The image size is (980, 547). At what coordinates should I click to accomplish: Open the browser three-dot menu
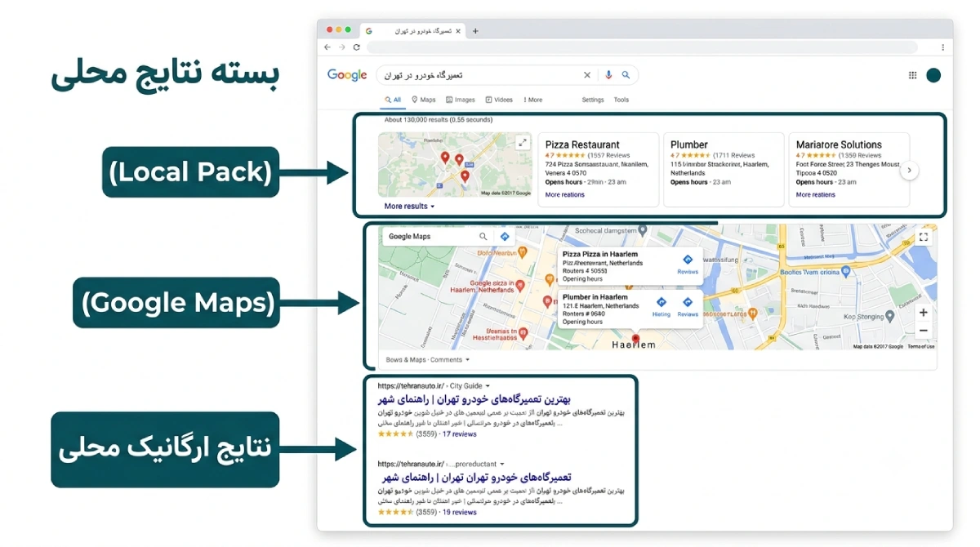pyautogui.click(x=942, y=47)
